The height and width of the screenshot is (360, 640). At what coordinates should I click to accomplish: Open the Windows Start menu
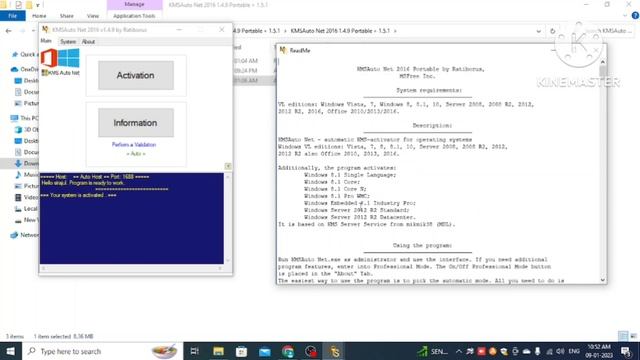[10, 351]
